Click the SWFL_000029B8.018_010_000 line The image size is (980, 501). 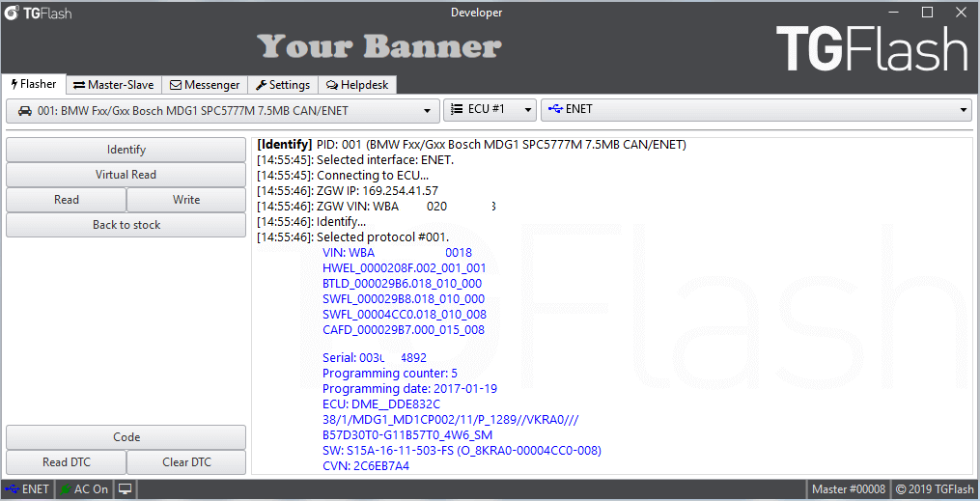(x=404, y=299)
